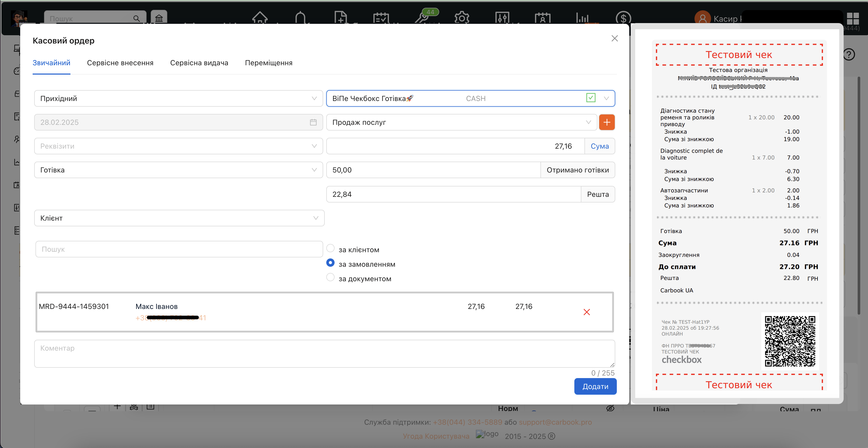Click the Сума button beside amount
The width and height of the screenshot is (868, 448).
pos(599,146)
